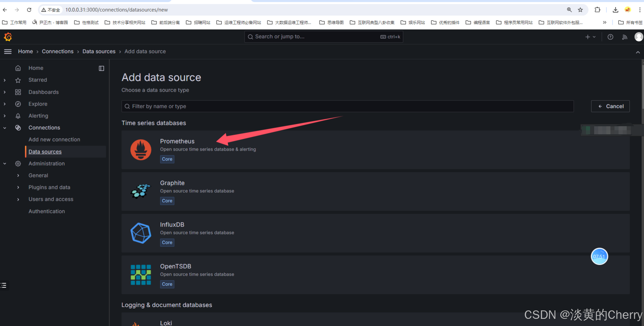This screenshot has width=644, height=326.
Task: Click the InfluxDB polyhedron logo
Action: pos(141,233)
